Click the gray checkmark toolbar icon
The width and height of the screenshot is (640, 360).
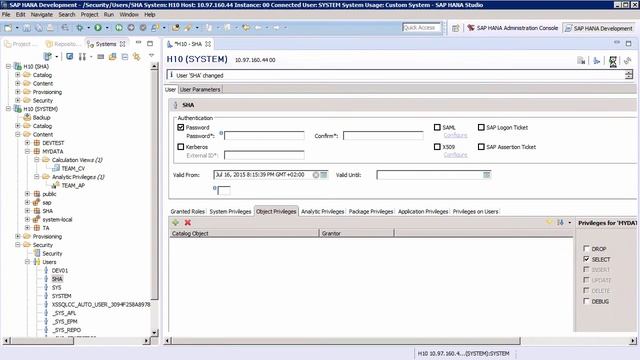[143, 28]
